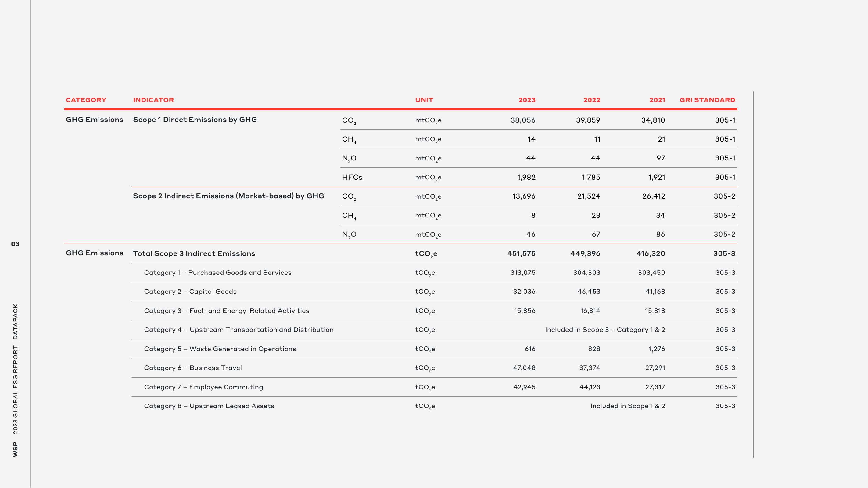Click the value 313,075
Image resolution: width=868 pixels, height=488 pixels.
click(x=523, y=273)
